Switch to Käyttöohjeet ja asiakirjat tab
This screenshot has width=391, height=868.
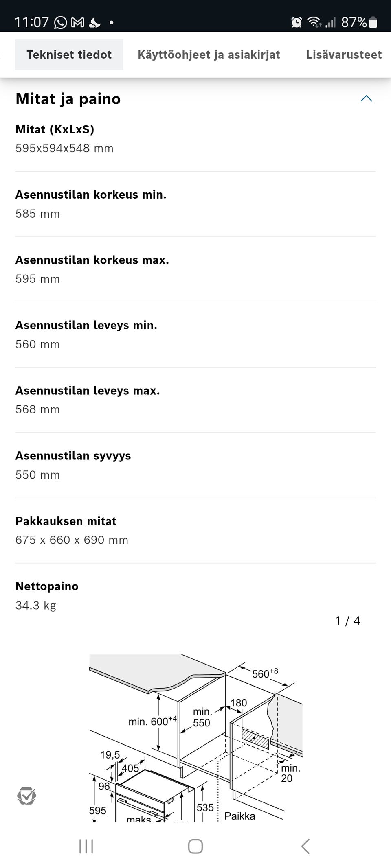click(209, 55)
